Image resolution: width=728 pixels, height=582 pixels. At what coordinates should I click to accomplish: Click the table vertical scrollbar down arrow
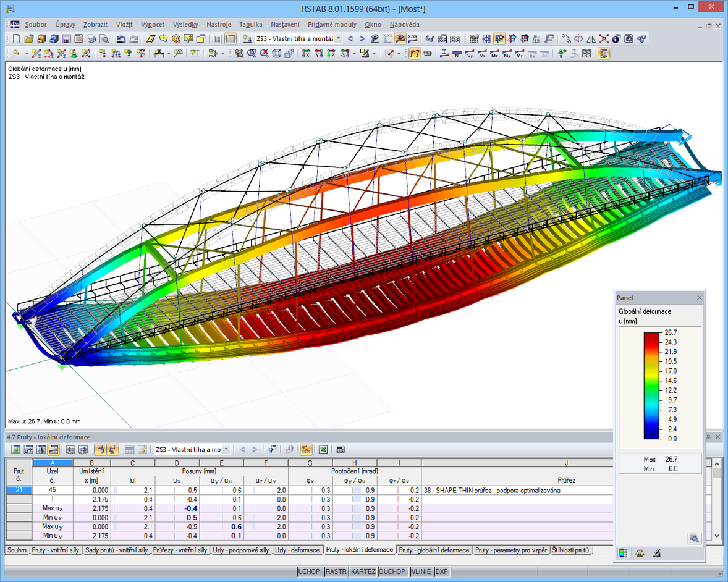click(717, 536)
